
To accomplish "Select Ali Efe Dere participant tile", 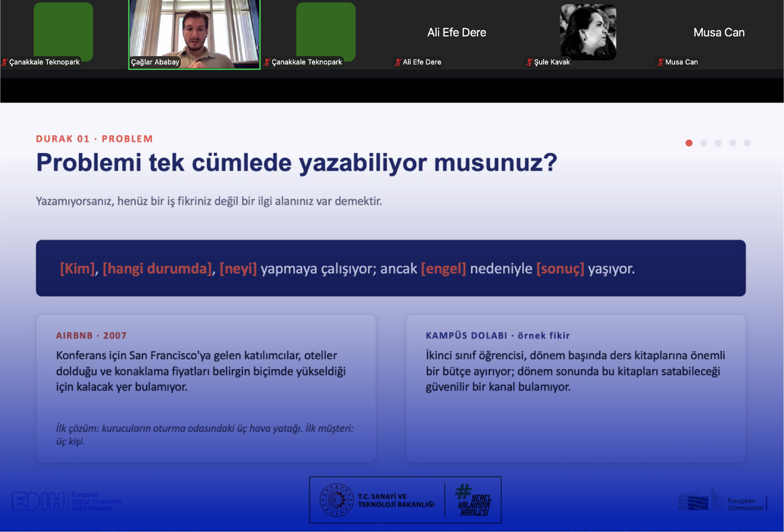I will click(457, 34).
